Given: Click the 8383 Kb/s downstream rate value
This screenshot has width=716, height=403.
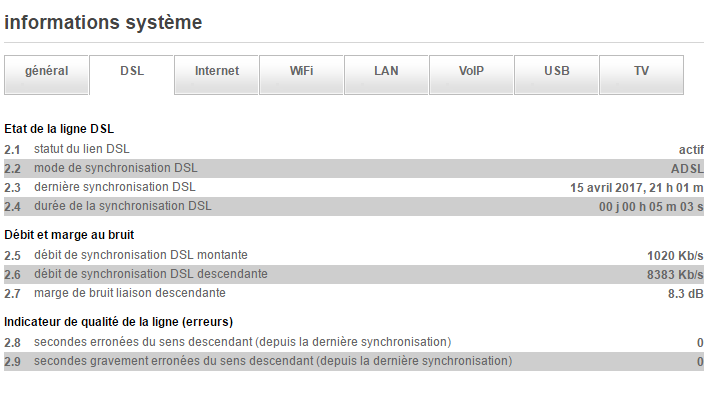Looking at the screenshot, I should 675,275.
